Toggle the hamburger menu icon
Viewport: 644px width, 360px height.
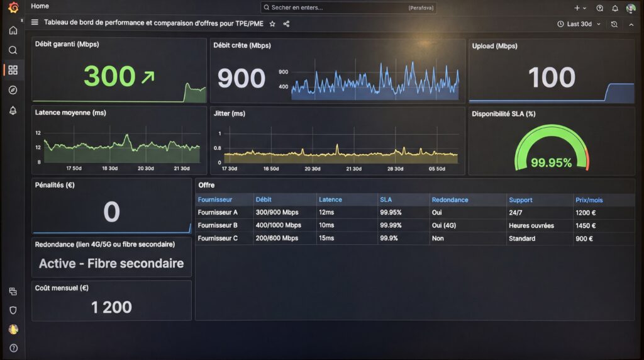click(35, 23)
